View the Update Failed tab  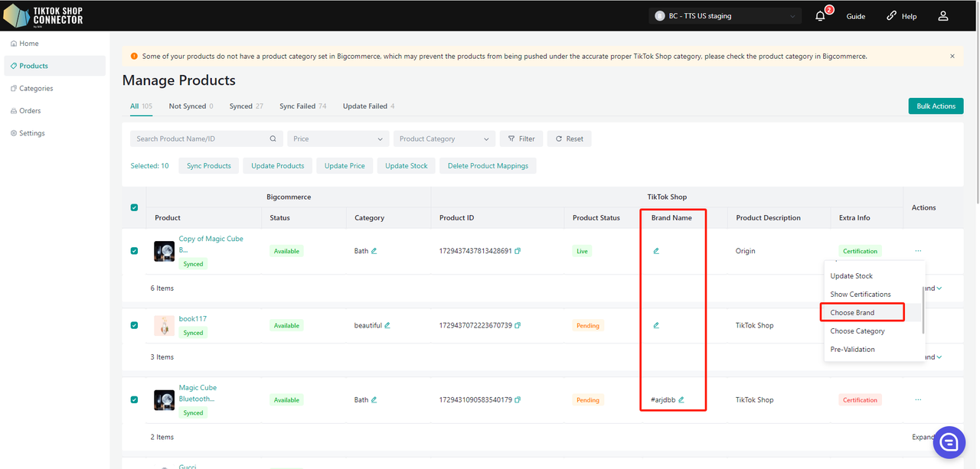(x=369, y=106)
